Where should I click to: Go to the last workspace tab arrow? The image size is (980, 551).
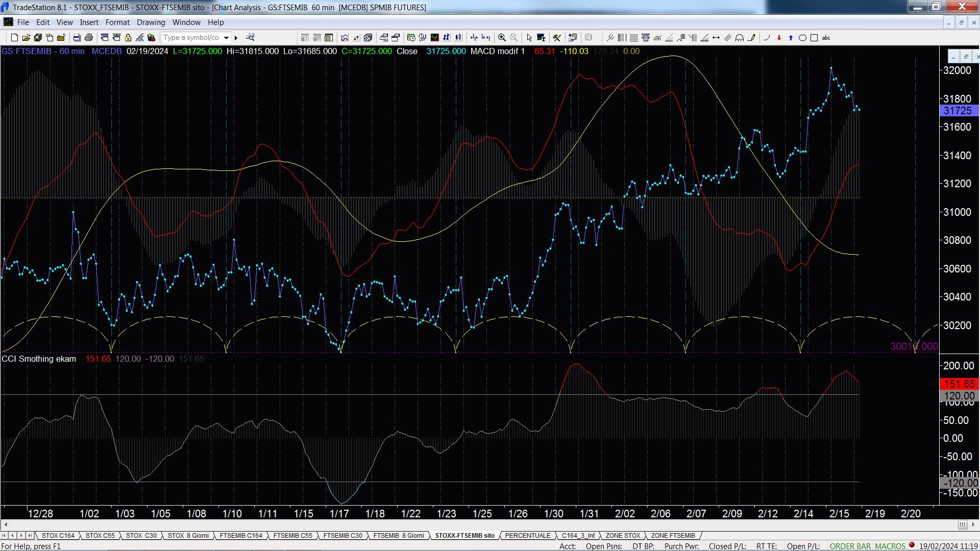coord(30,536)
